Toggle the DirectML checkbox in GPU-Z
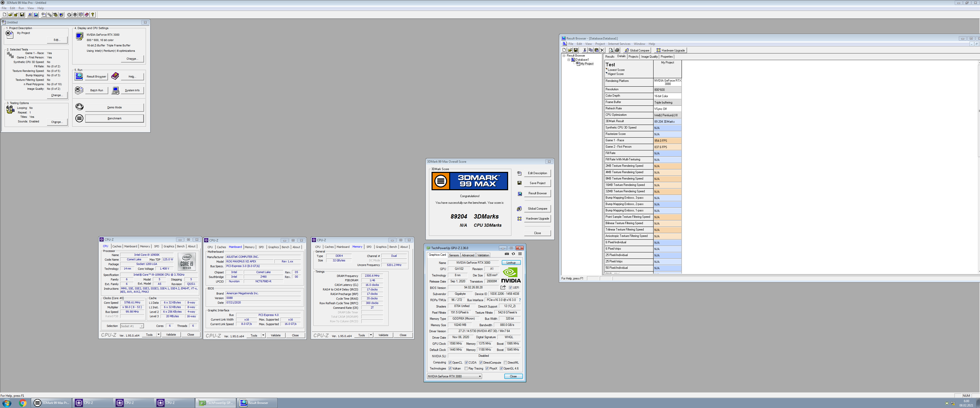980x408 pixels. tap(505, 363)
